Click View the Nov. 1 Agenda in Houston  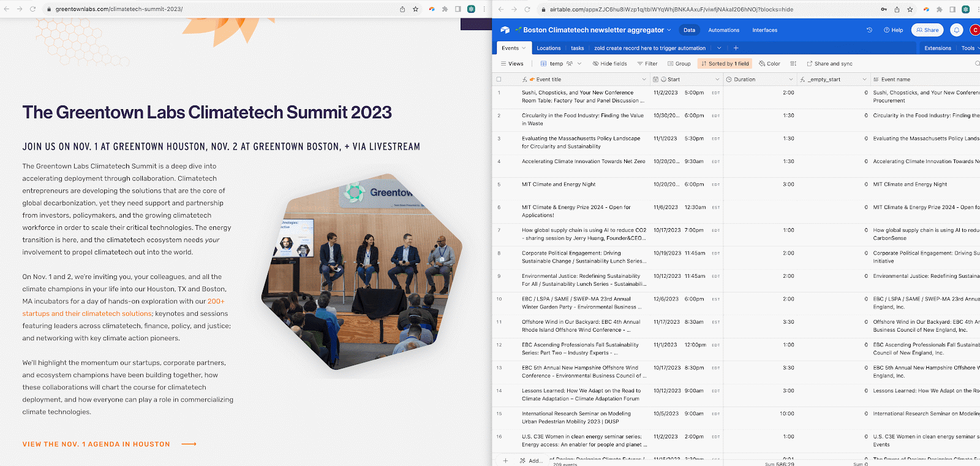[x=109, y=444]
